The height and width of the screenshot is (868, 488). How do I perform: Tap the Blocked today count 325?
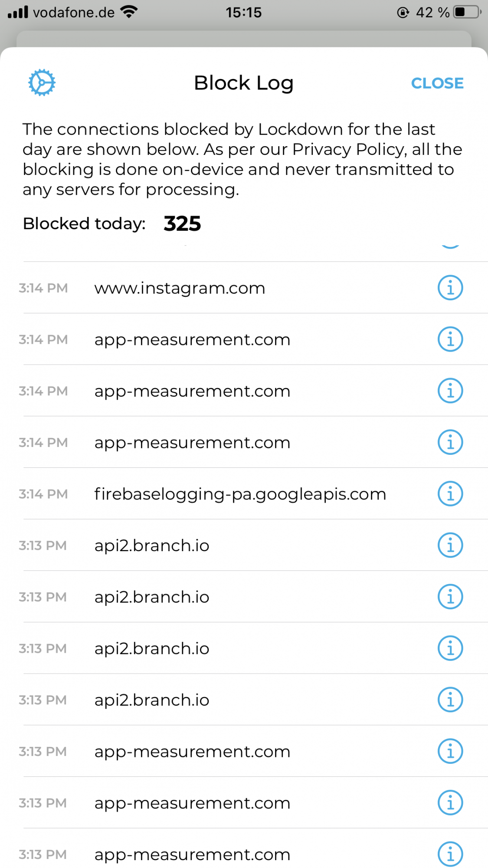click(182, 224)
